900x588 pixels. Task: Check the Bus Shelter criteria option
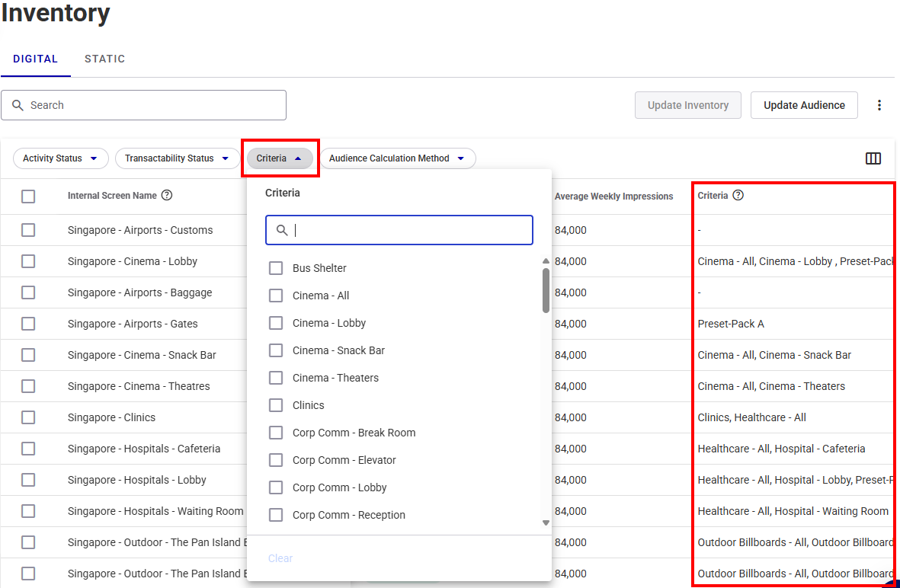(276, 268)
